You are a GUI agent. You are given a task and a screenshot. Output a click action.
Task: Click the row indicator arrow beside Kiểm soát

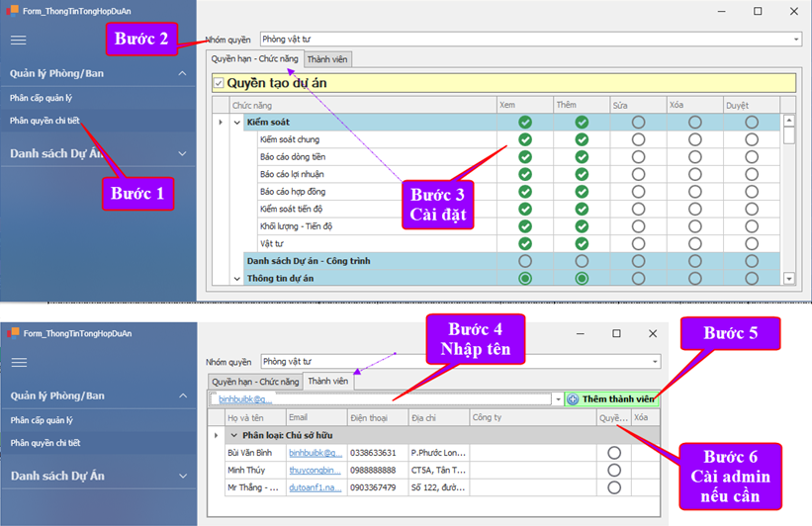coord(221,123)
